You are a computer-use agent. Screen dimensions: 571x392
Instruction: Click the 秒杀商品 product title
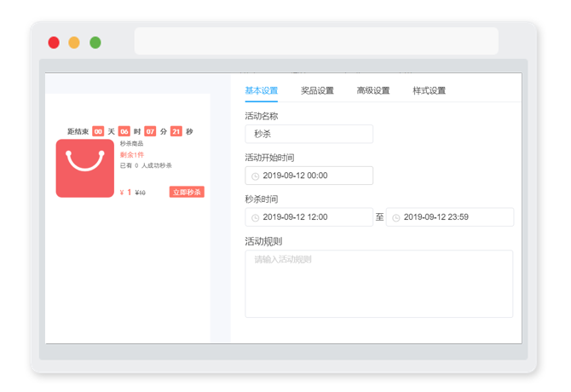coord(131,143)
